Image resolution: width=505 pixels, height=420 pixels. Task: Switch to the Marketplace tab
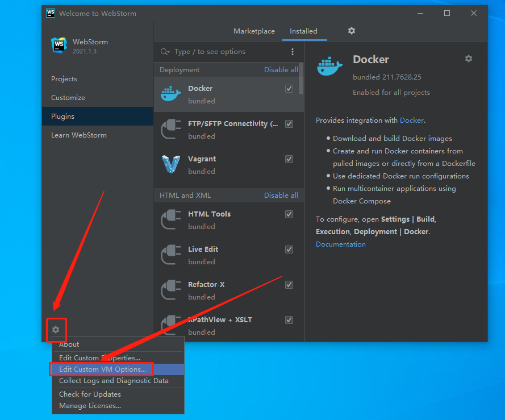(254, 31)
